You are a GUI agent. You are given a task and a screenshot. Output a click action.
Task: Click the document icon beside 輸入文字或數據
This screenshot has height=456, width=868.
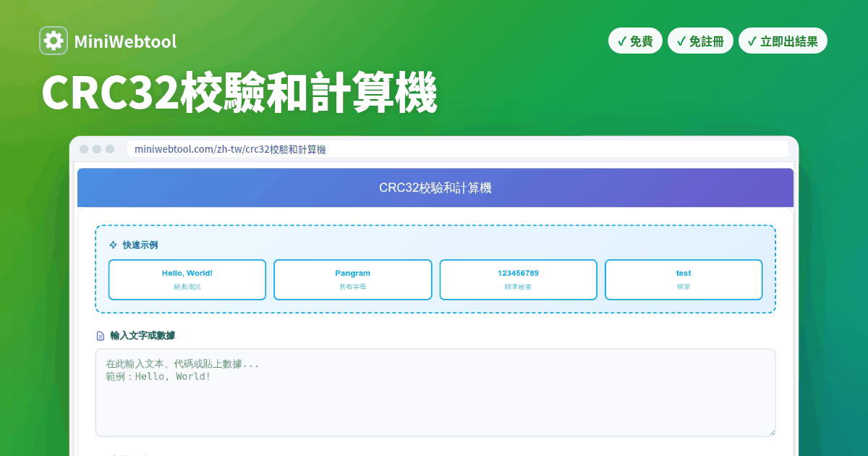pos(101,336)
